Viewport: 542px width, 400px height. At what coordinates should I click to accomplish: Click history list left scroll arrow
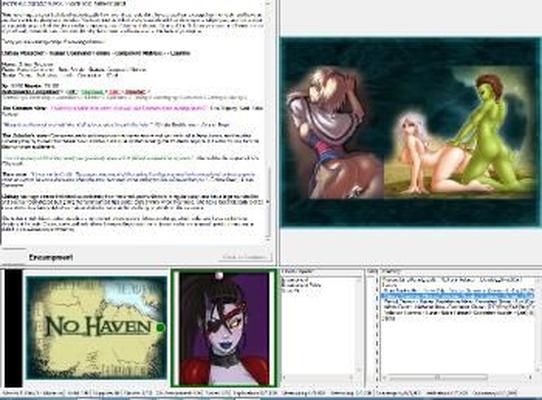[384, 377]
